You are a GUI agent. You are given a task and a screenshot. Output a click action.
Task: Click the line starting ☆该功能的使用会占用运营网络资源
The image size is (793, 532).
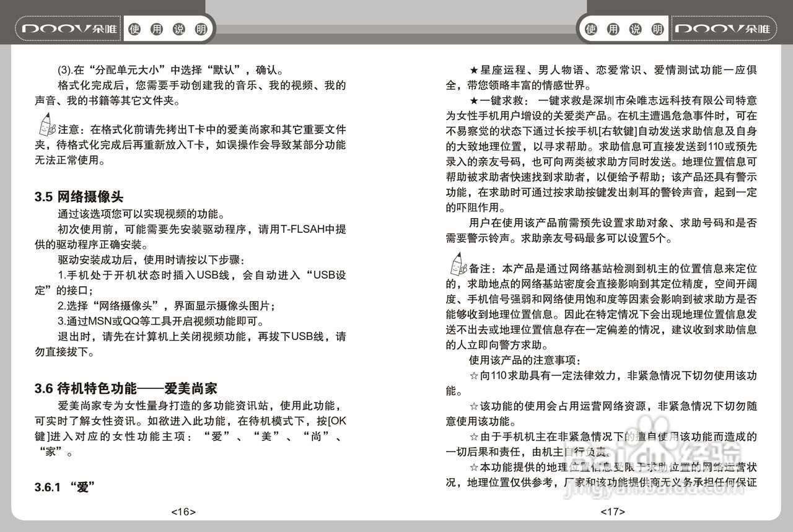click(x=613, y=406)
